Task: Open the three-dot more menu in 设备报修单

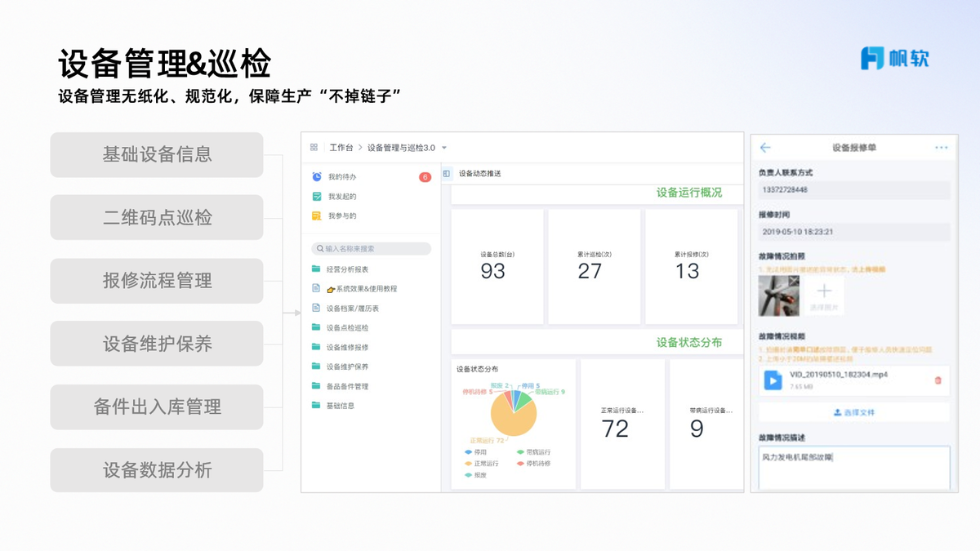Action: tap(941, 148)
